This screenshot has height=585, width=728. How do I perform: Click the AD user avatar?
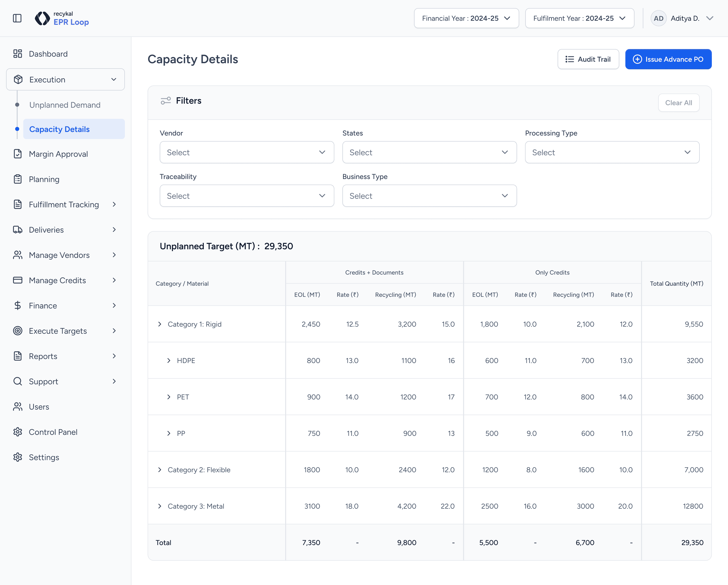(x=658, y=18)
